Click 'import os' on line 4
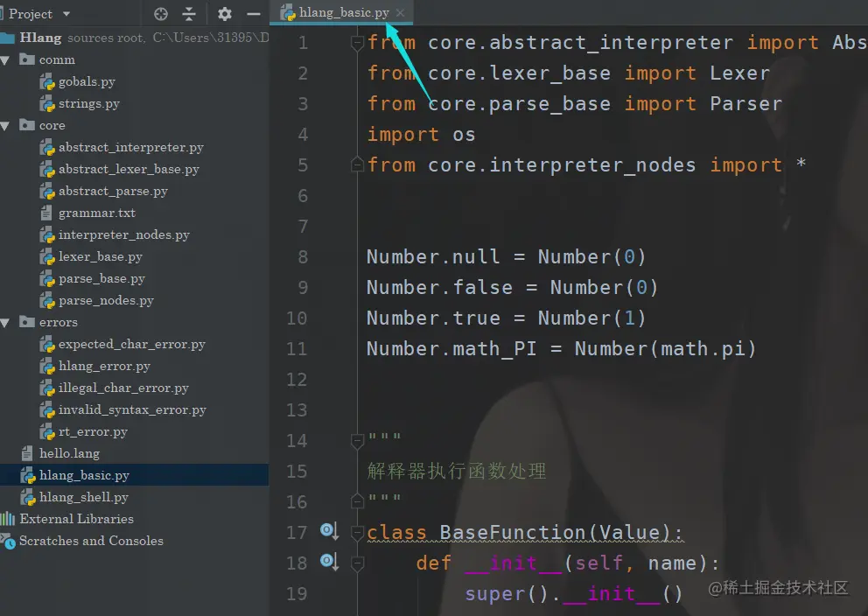This screenshot has width=868, height=616. tap(421, 135)
